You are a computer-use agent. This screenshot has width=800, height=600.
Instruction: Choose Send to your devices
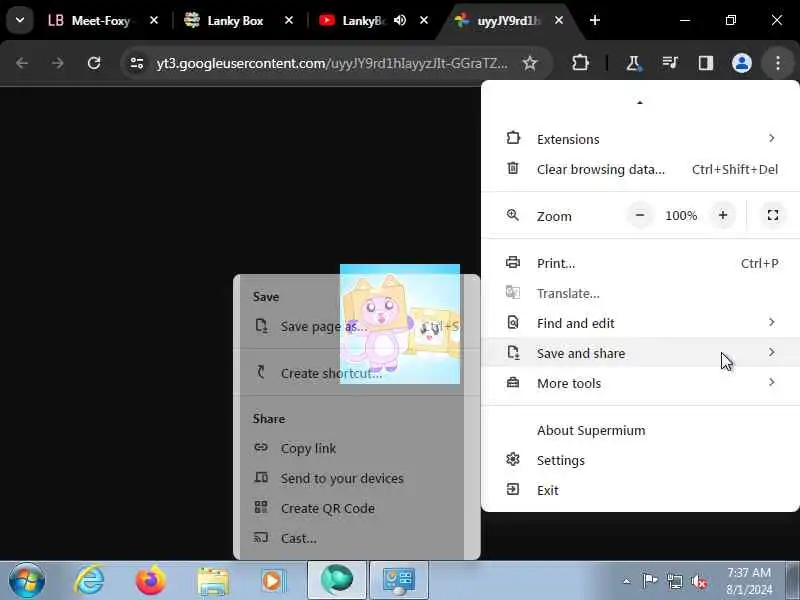357,479
